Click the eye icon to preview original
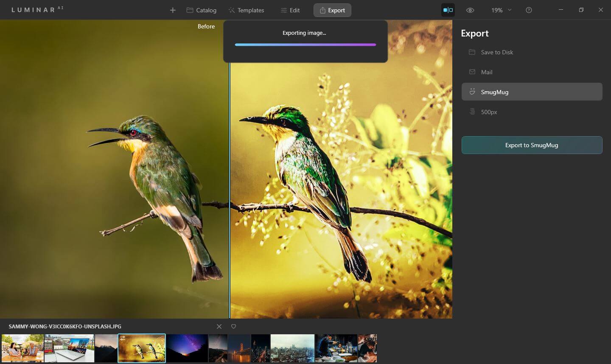Screen dimensions: 611x364 470,10
